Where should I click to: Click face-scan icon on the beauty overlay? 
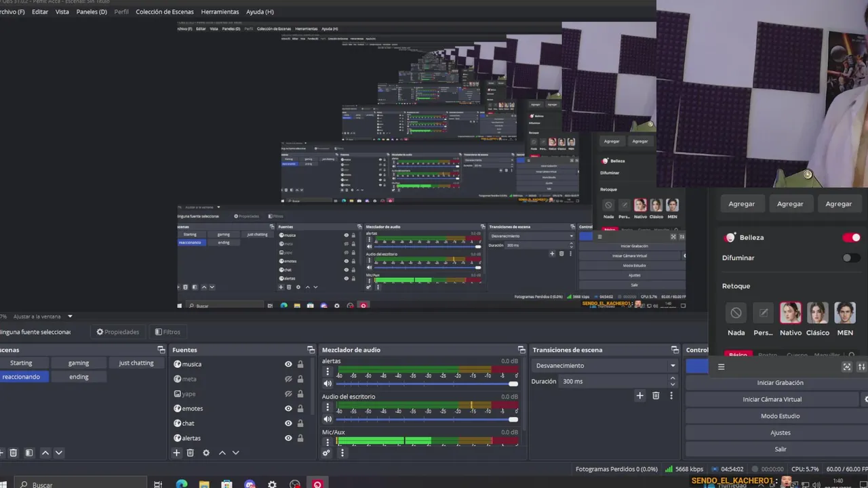click(x=846, y=367)
